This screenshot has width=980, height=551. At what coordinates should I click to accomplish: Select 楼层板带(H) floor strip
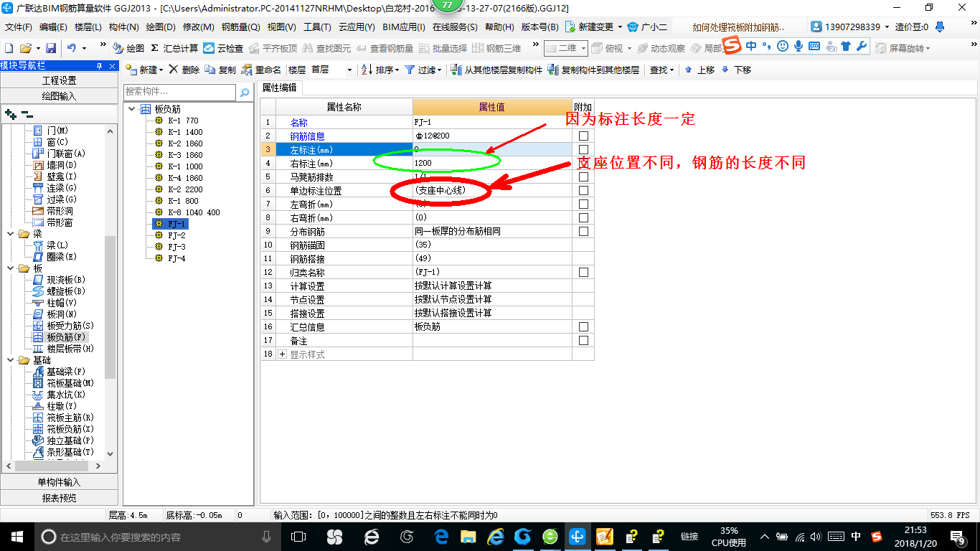pyautogui.click(x=64, y=349)
